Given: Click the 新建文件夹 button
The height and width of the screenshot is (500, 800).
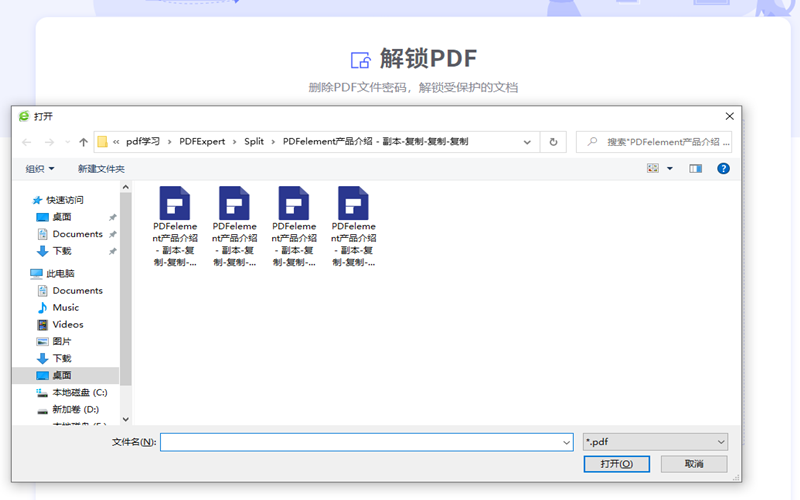Looking at the screenshot, I should [x=101, y=169].
